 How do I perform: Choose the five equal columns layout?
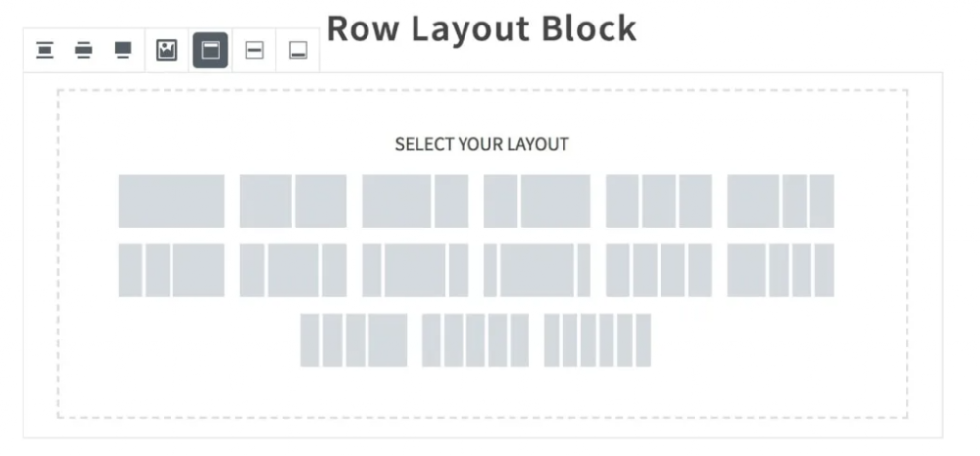475,340
